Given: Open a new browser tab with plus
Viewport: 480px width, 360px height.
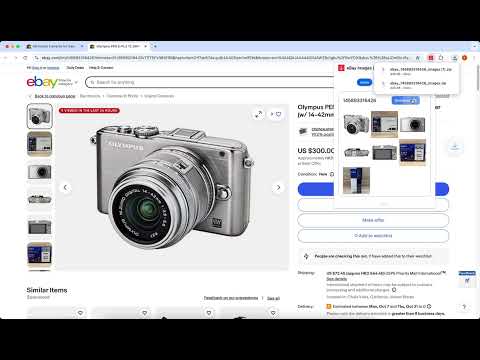Looking at the screenshot, I should (x=155, y=46).
